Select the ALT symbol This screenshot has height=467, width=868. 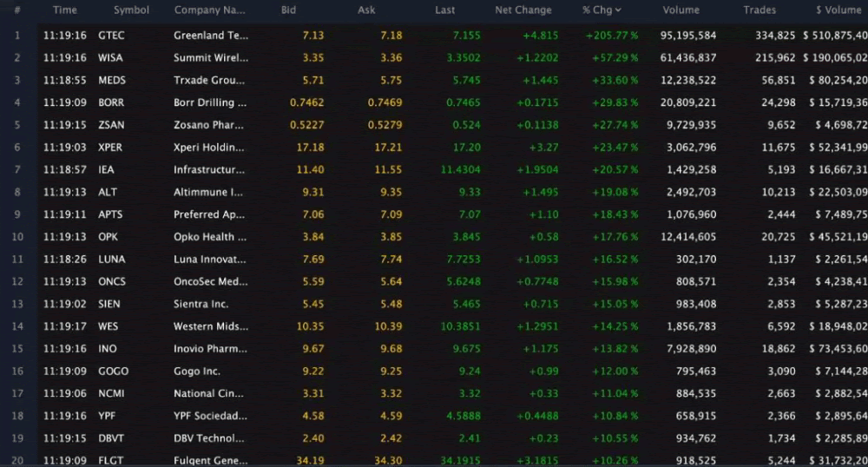click(108, 192)
